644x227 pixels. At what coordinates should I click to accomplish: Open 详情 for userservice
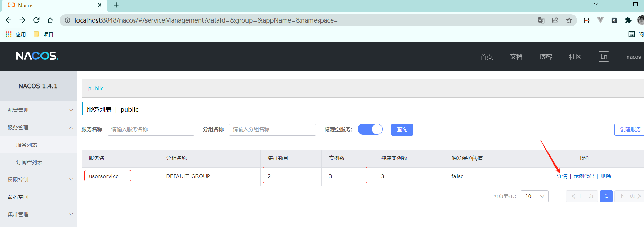pyautogui.click(x=562, y=176)
